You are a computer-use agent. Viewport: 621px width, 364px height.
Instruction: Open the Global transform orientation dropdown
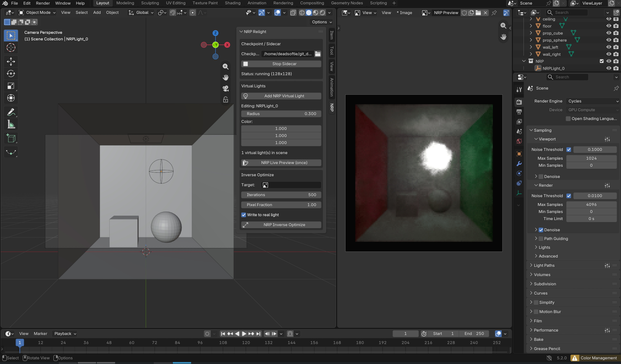(141, 13)
